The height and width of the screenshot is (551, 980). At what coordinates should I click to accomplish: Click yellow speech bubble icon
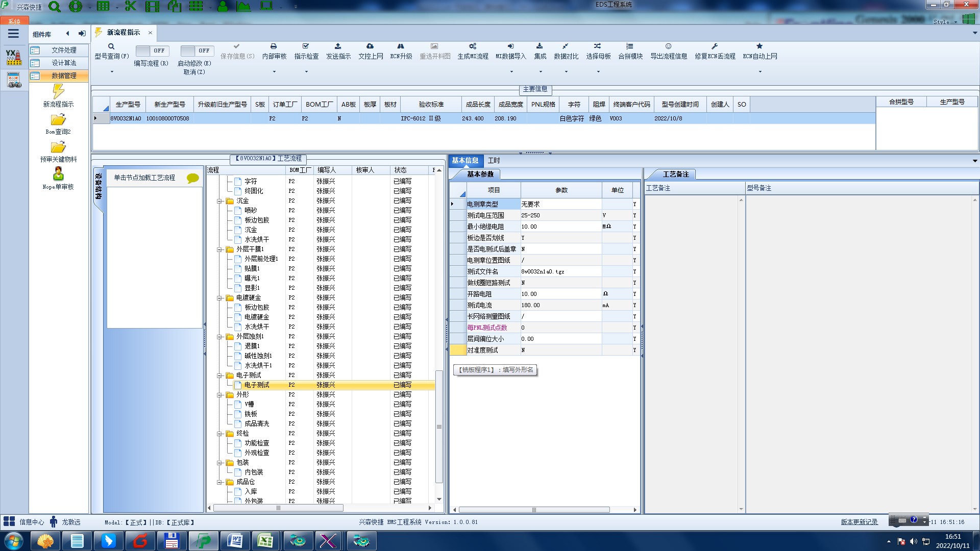(192, 178)
